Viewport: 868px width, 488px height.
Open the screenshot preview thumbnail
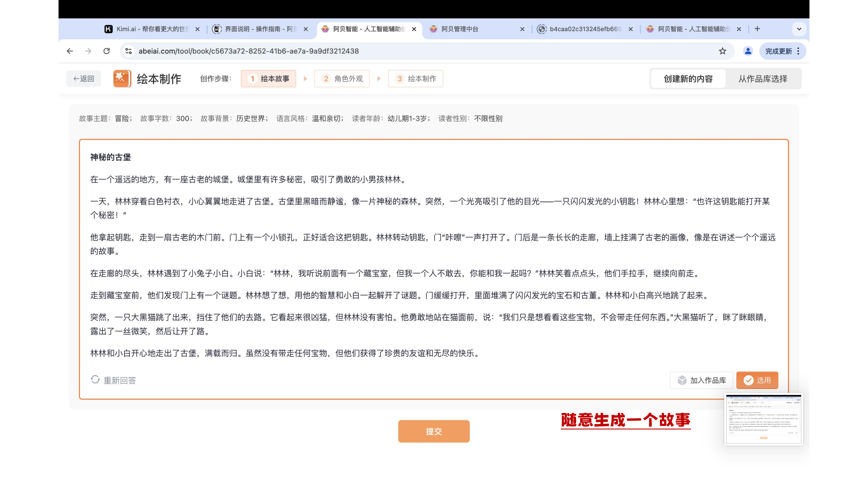coord(764,419)
